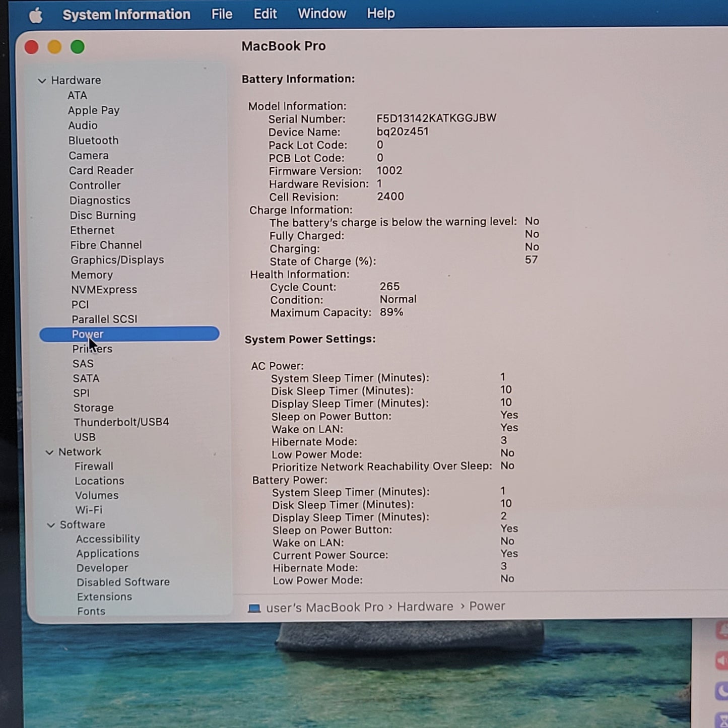The image size is (728, 728).
Task: Click the Battery Information heading
Action: click(298, 79)
